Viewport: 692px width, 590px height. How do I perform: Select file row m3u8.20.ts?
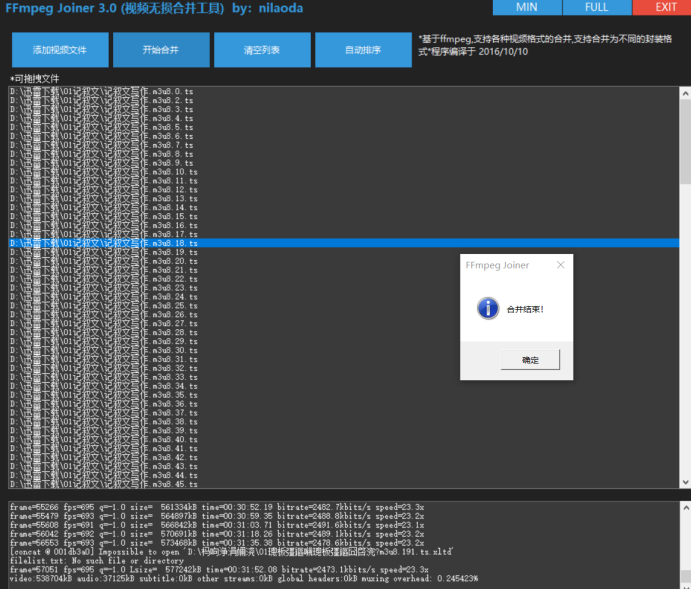coord(344,261)
